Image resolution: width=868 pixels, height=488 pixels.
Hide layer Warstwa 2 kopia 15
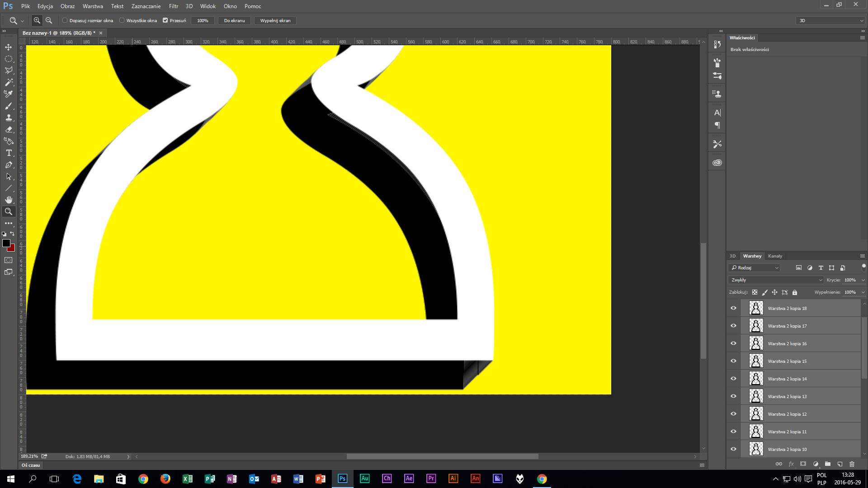pos(733,361)
